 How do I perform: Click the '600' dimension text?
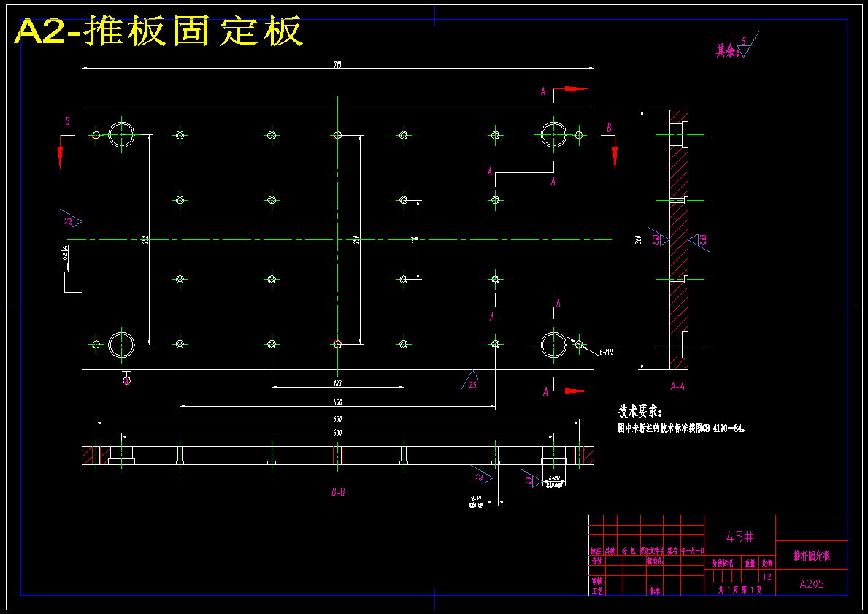pos(338,433)
